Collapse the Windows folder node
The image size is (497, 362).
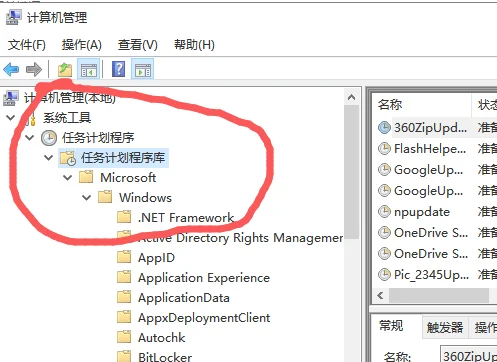(87, 197)
